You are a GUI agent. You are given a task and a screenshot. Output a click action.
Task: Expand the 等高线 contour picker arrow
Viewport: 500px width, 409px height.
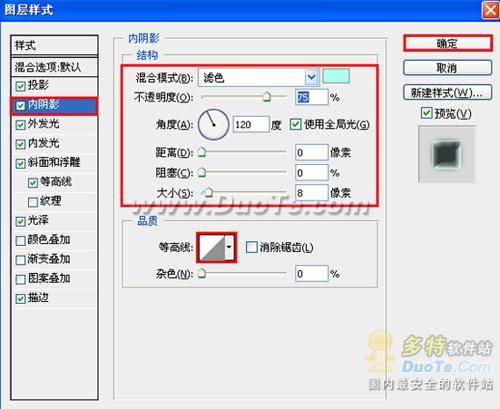point(229,247)
